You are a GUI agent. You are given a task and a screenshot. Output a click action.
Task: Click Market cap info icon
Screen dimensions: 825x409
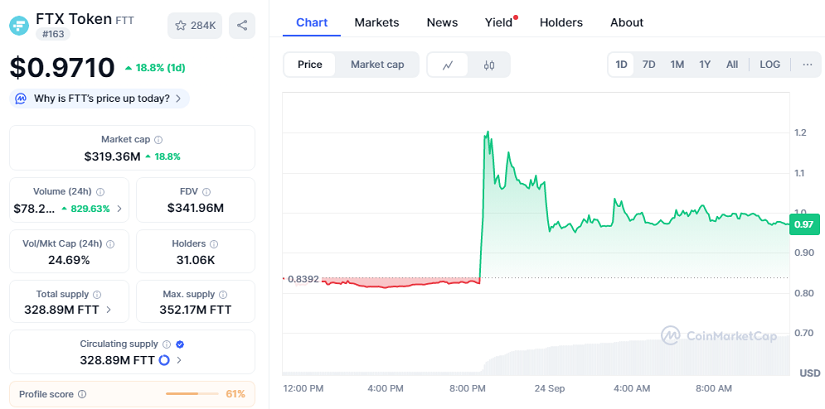[x=159, y=140]
